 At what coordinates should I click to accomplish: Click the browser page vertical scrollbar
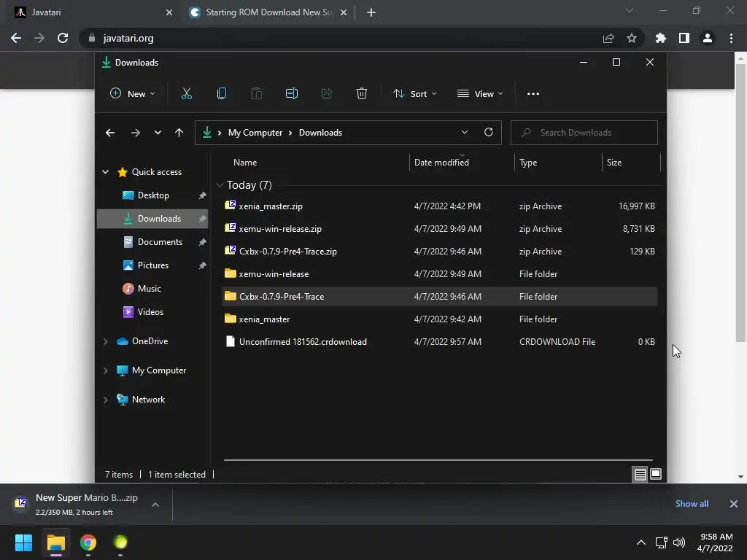[740, 203]
